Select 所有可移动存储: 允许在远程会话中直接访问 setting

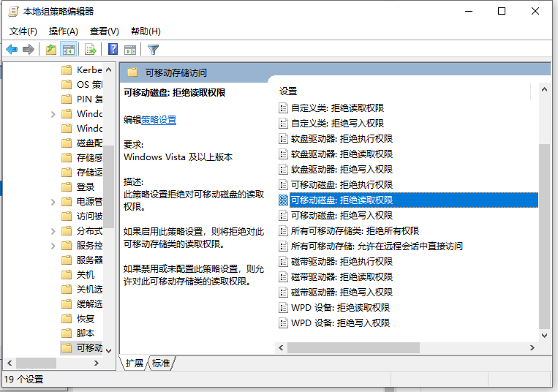(371, 246)
